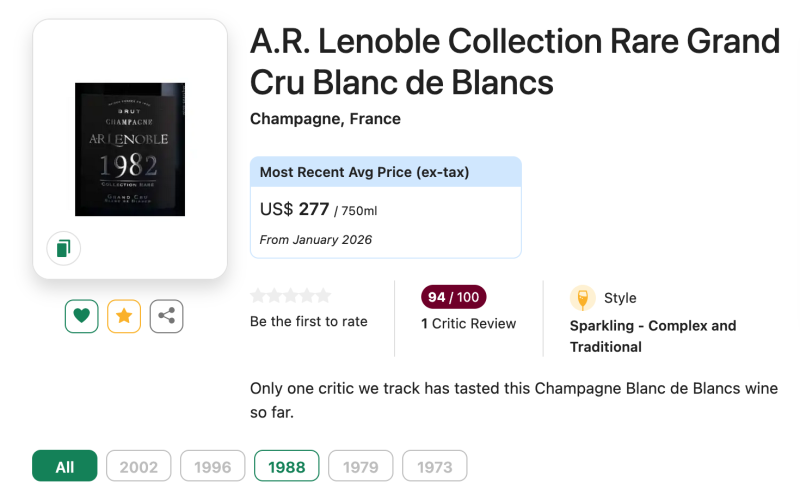
Task: Click the Most Recent Avg Price box
Action: pos(385,207)
